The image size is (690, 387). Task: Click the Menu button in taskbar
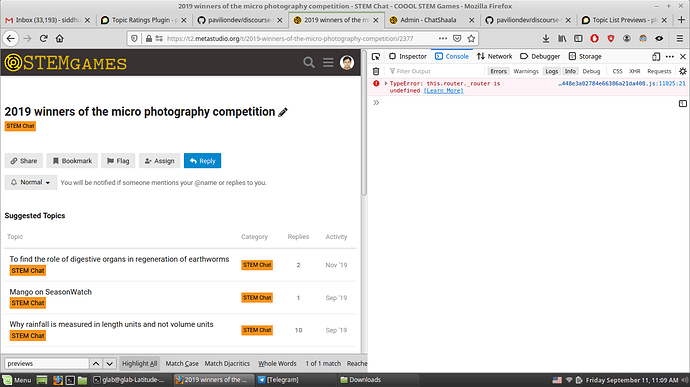pos(18,380)
